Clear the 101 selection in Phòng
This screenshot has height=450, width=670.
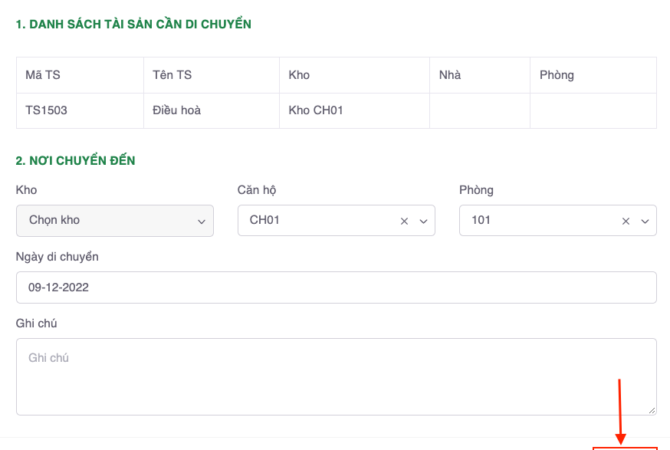pos(626,221)
